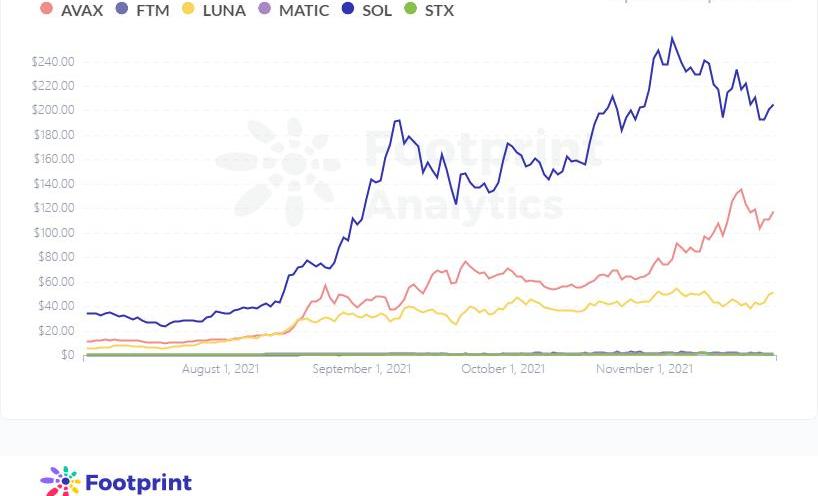Toggle the STX green legend dot
The image size is (818, 496).
click(411, 8)
